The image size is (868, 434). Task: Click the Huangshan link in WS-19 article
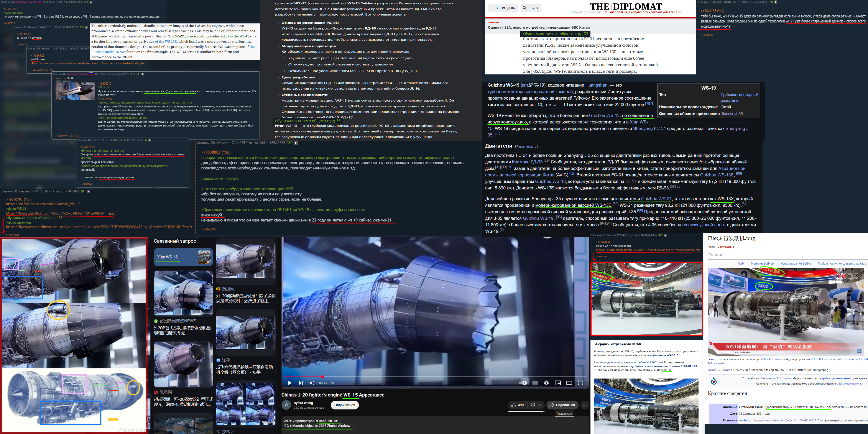596,85
